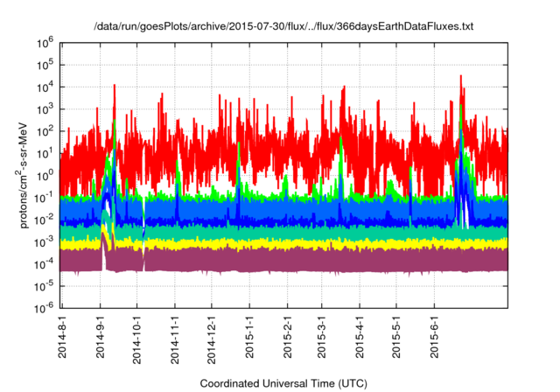The image size is (560, 392).
Task: Click the 2015-5-1 date label
Action: (396, 338)
